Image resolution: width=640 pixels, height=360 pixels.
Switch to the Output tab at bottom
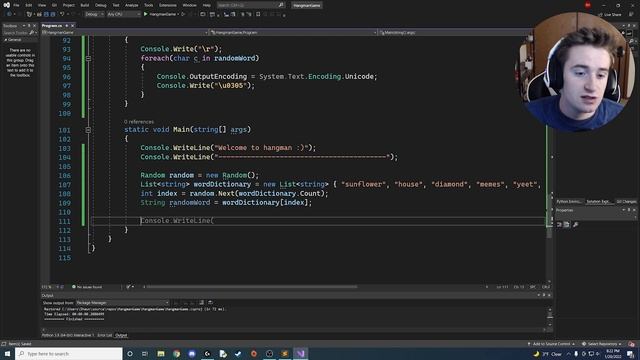tap(121, 336)
